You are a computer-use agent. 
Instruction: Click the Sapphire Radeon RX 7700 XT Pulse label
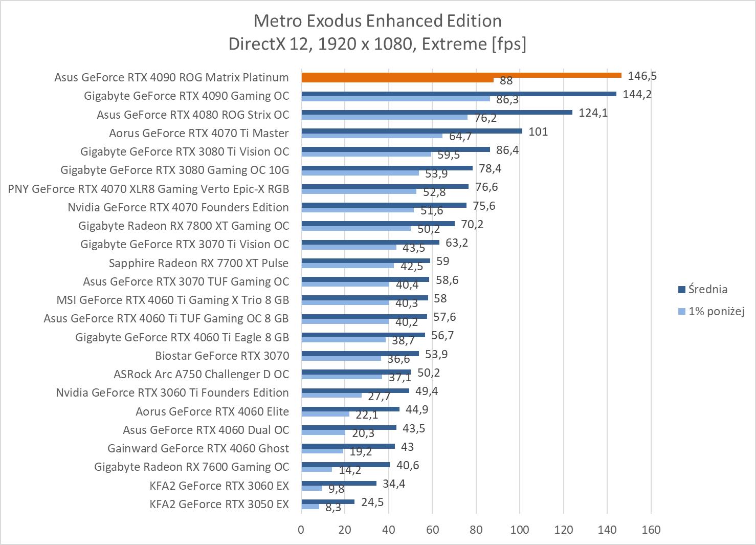(x=198, y=263)
